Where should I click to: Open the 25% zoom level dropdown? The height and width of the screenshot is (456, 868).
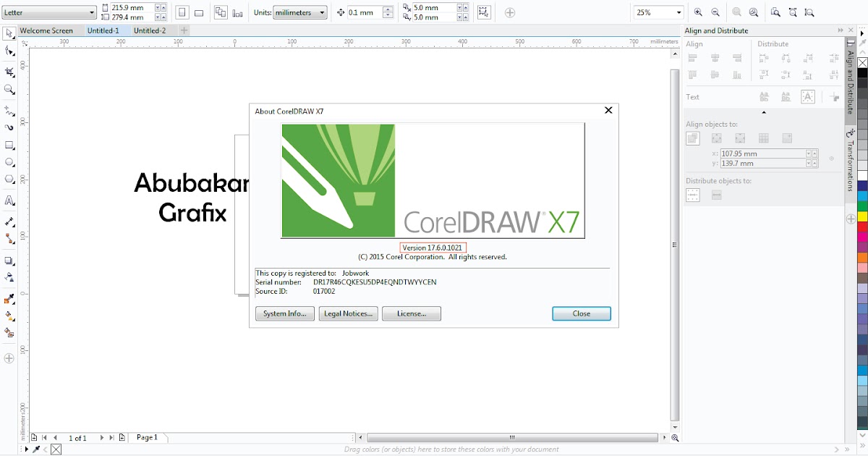[678, 12]
